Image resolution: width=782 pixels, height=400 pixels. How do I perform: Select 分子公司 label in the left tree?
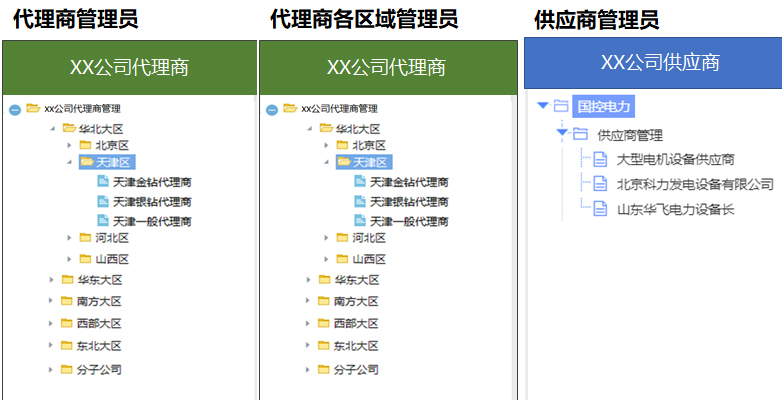tap(99, 370)
